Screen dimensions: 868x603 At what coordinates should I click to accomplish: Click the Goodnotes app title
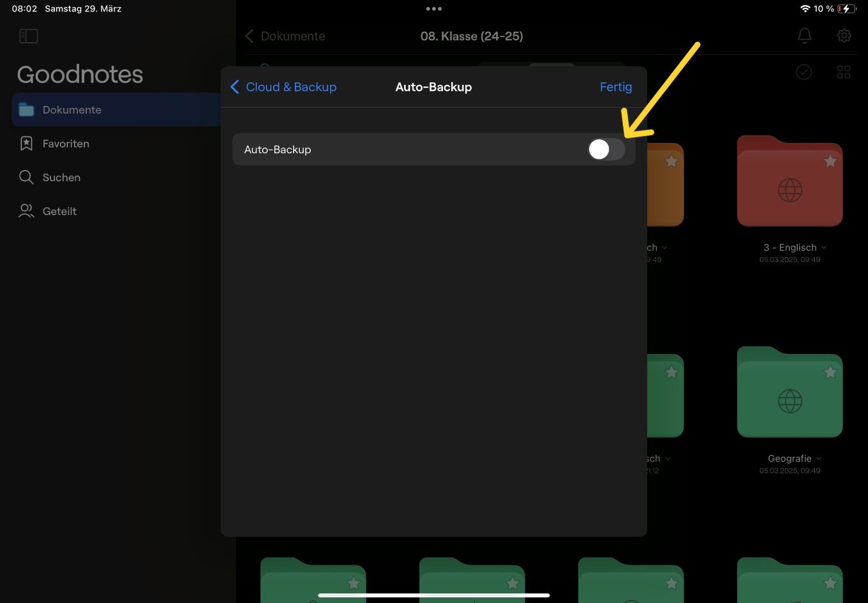80,75
